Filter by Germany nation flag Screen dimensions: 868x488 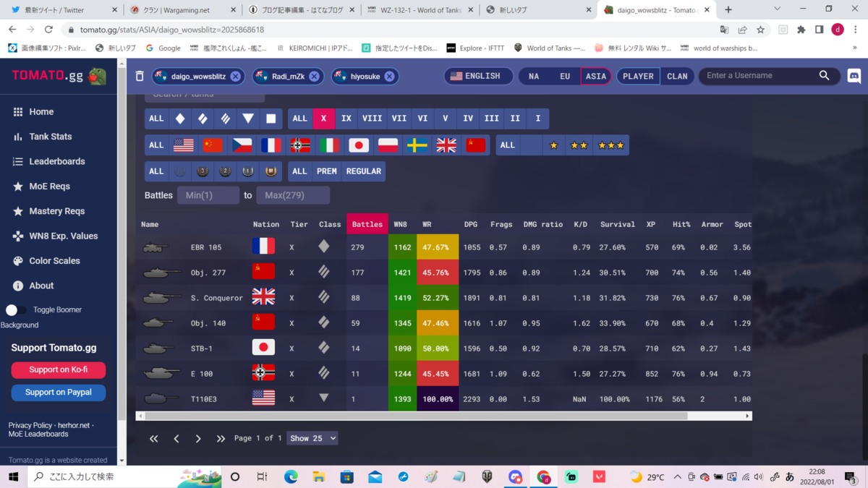pos(300,145)
